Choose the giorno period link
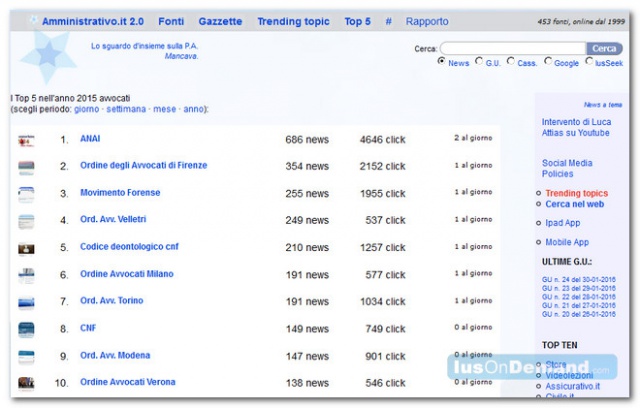Image resolution: width=640 pixels, height=408 pixels. click(87, 109)
